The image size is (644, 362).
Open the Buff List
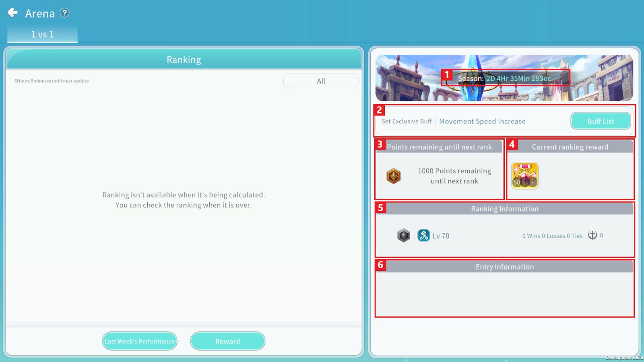601,121
